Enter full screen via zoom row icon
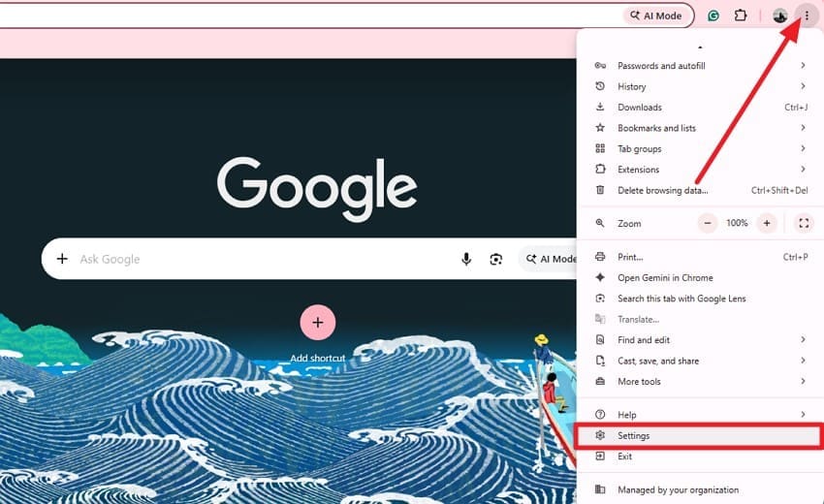824x504 pixels. click(804, 223)
